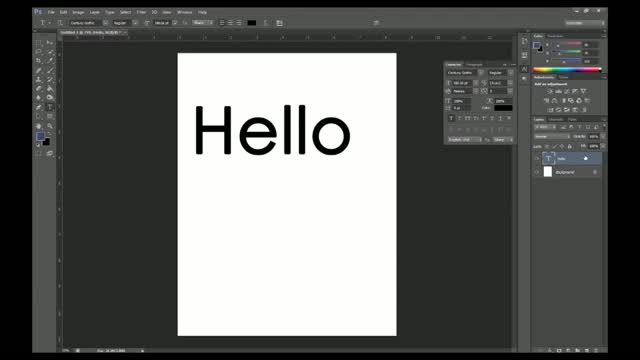640x360 pixels.
Task: Click the text color swatch in Character panel
Action: point(503,108)
